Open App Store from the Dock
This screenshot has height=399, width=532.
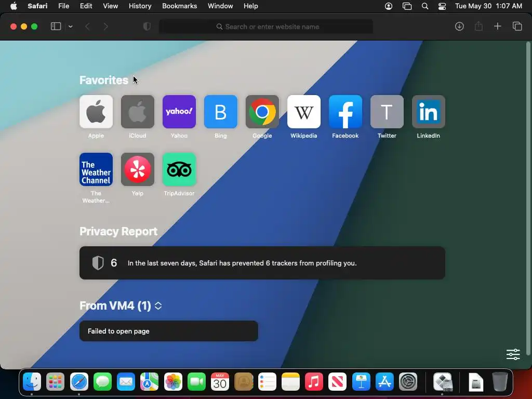384,382
